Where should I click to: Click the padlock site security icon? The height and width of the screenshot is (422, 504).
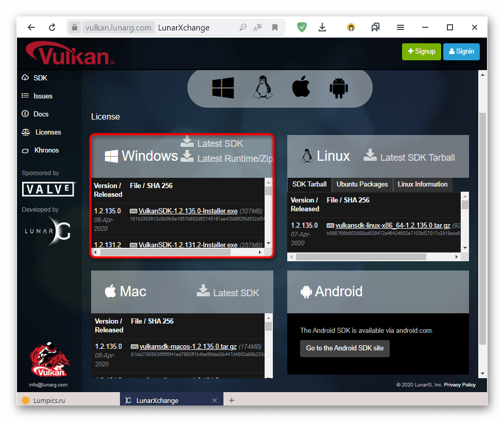click(75, 27)
